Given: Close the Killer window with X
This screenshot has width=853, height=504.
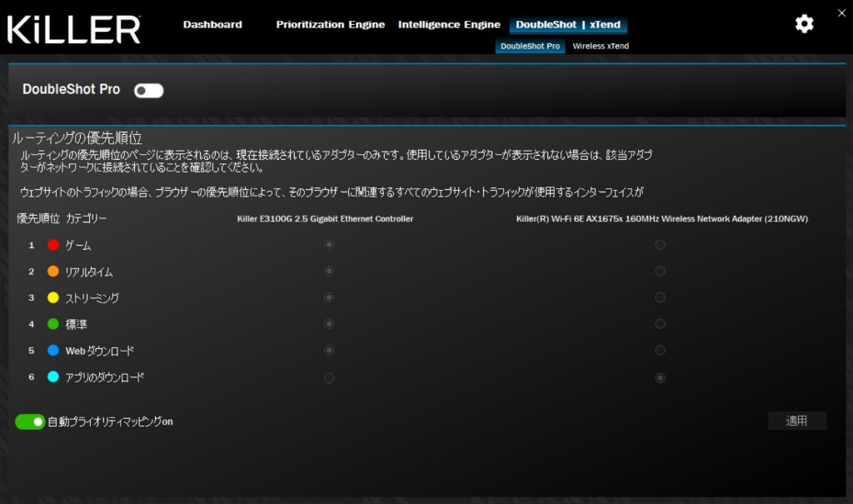Looking at the screenshot, I should (841, 12).
